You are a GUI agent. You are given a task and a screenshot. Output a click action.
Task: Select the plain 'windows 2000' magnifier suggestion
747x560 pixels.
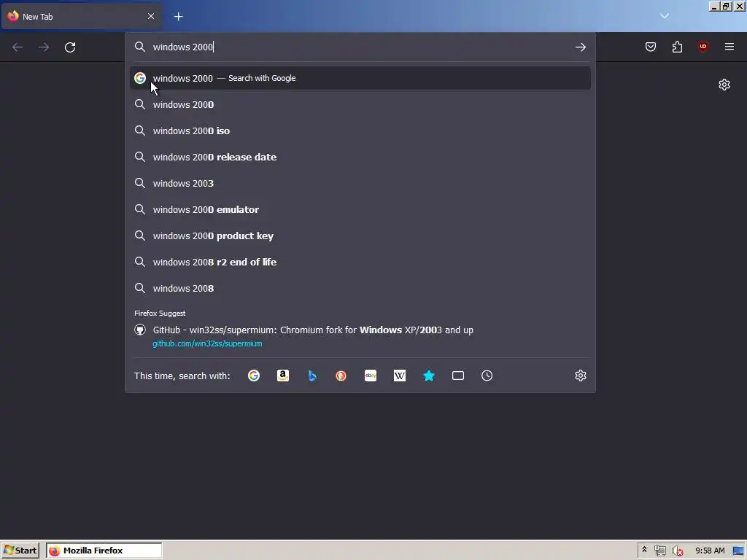point(360,104)
